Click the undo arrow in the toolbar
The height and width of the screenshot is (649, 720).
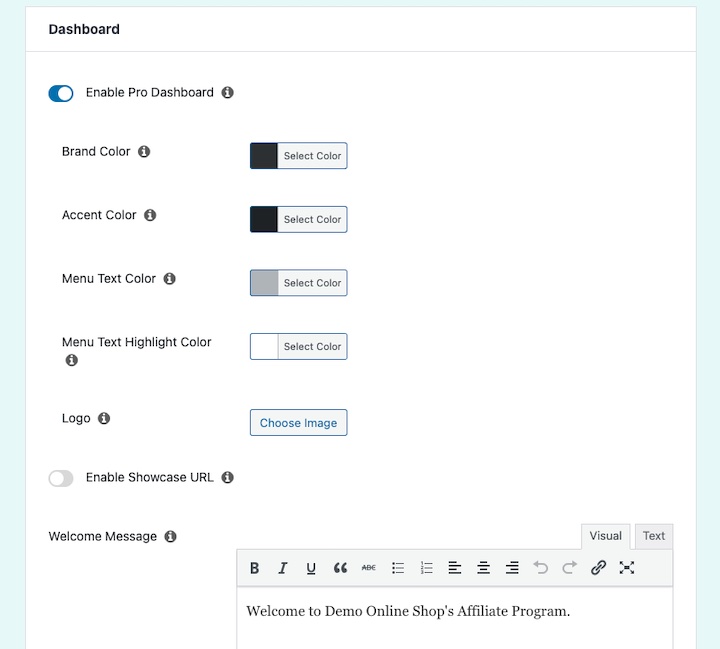click(541, 568)
